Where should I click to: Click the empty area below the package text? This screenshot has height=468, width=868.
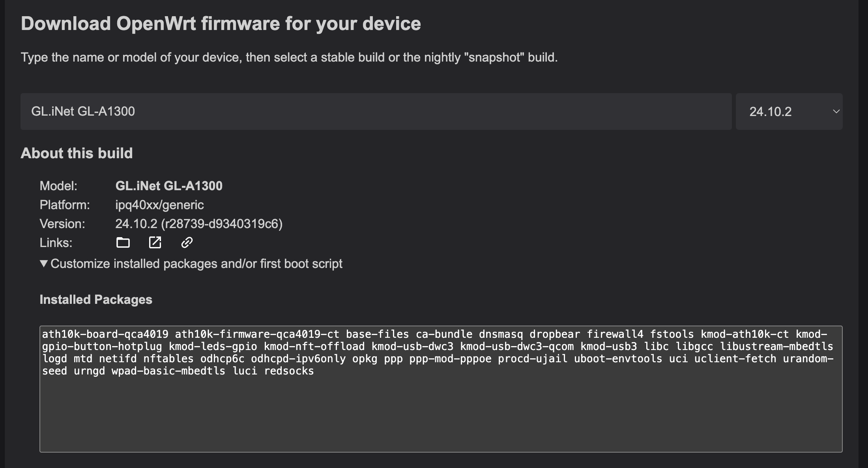point(440,418)
